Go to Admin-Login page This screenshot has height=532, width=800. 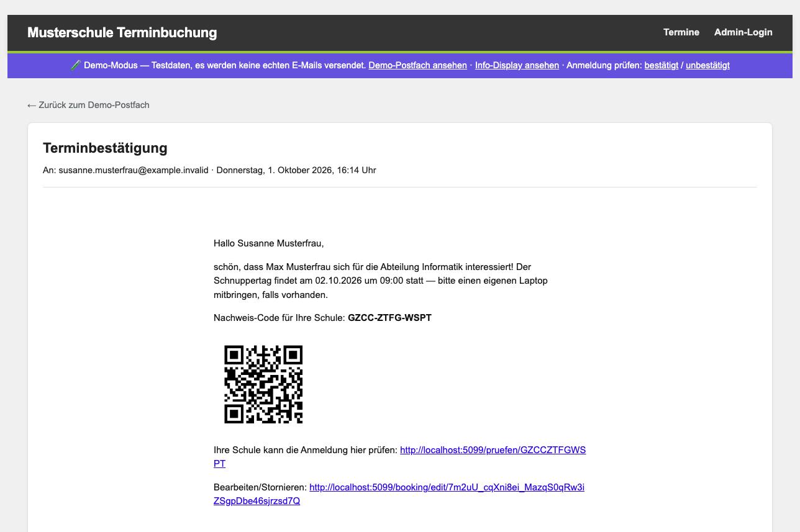(x=743, y=32)
